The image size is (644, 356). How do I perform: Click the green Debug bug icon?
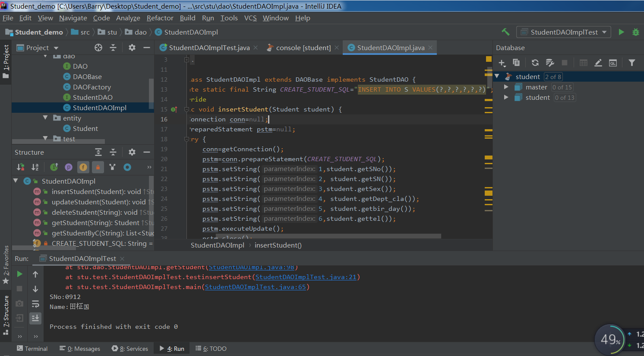(x=635, y=32)
